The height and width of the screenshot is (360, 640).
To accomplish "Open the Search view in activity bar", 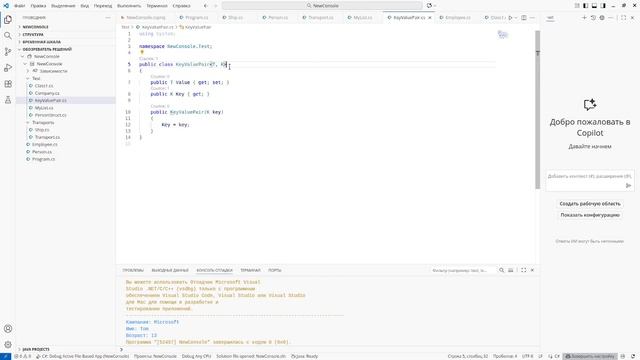I will point(8,36).
